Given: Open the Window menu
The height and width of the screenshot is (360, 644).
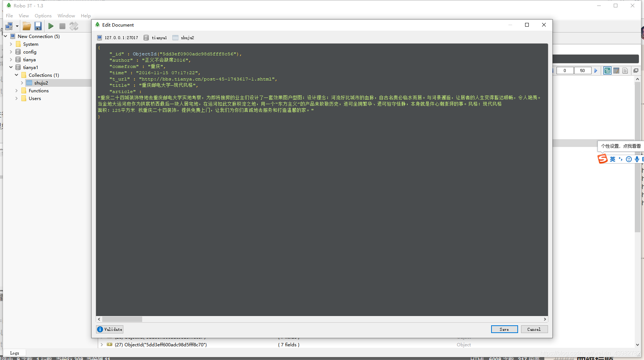Looking at the screenshot, I should click(x=66, y=16).
